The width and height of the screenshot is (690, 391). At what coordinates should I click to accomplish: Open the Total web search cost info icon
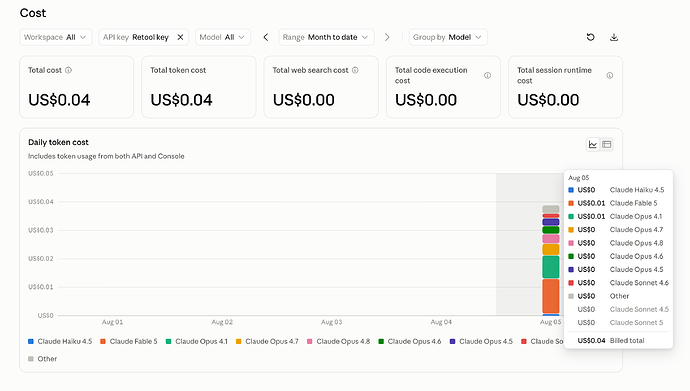point(355,70)
